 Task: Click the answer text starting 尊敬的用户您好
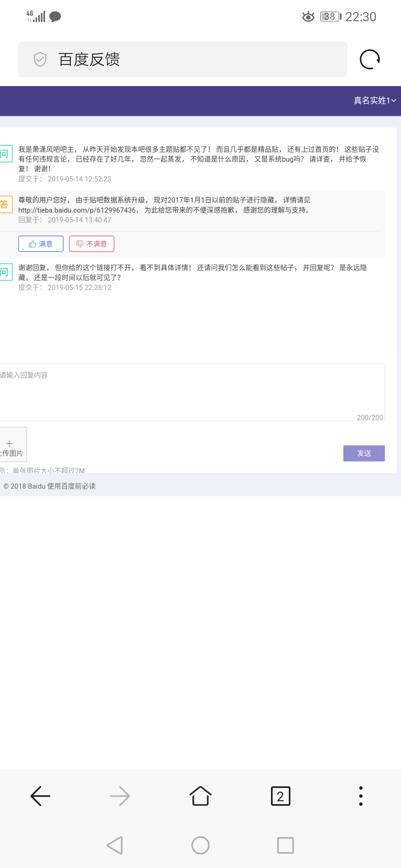164,205
